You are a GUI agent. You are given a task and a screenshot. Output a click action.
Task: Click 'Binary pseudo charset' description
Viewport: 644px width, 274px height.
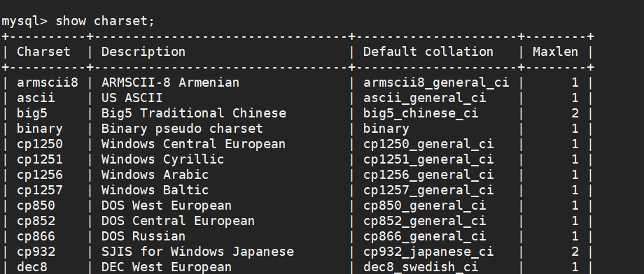tap(182, 129)
